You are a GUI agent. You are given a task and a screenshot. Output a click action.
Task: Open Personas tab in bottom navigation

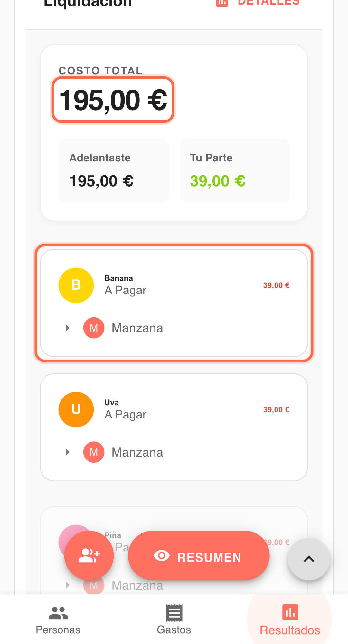(58, 620)
